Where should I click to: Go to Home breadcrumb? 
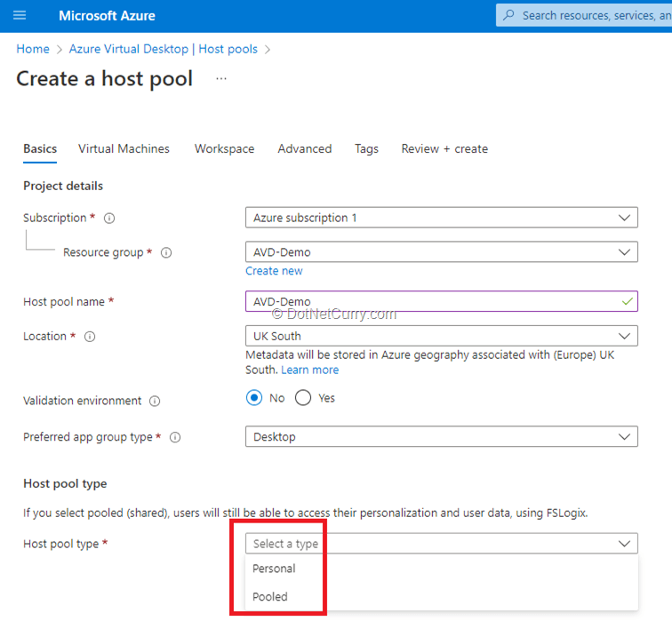pyautogui.click(x=33, y=49)
